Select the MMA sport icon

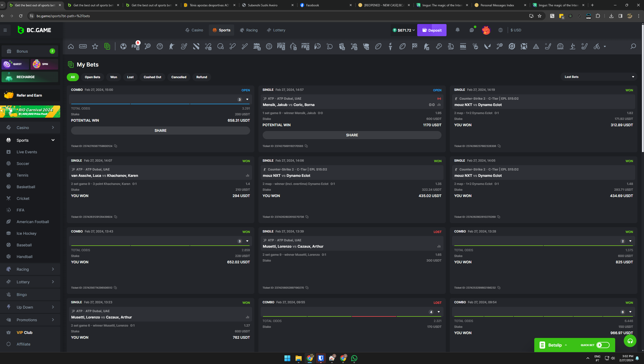point(463,46)
